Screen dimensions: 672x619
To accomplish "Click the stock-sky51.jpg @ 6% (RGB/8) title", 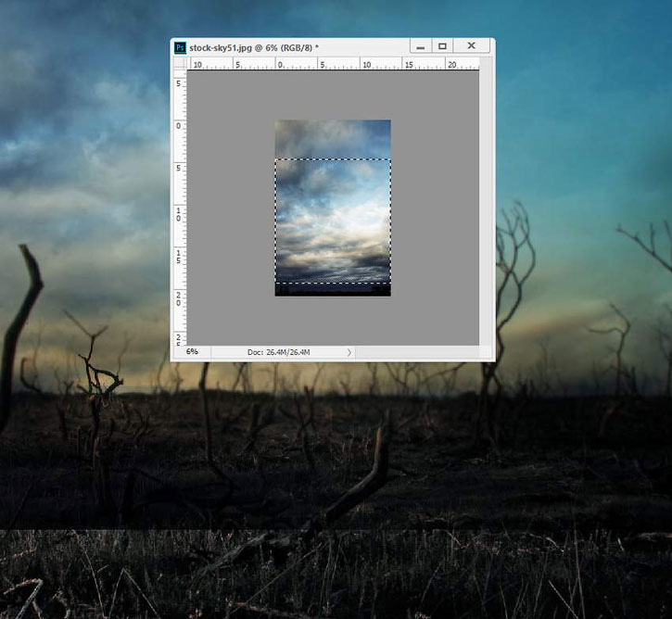I will point(254,47).
